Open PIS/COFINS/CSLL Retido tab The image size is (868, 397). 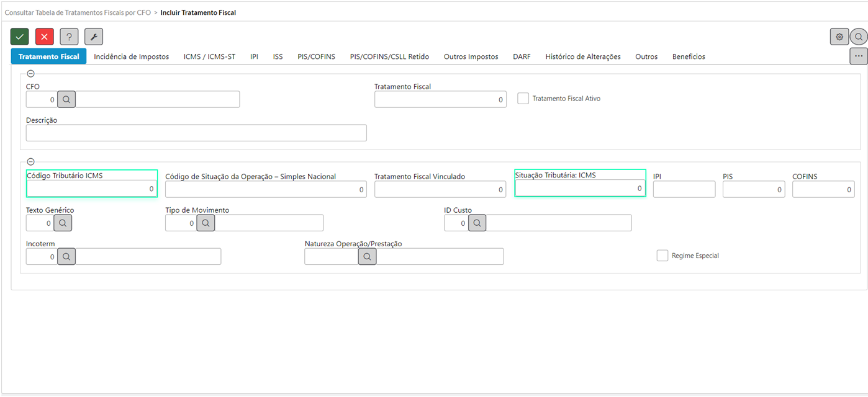(389, 56)
